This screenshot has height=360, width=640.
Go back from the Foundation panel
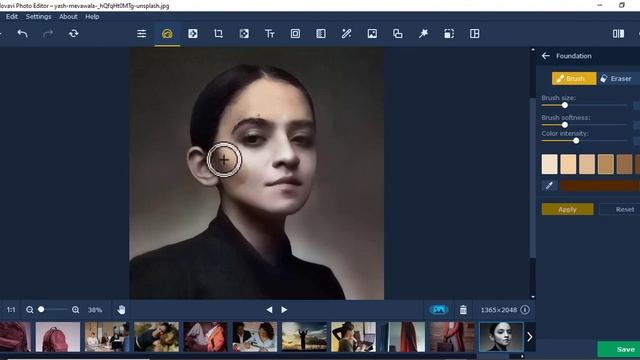pyautogui.click(x=546, y=56)
